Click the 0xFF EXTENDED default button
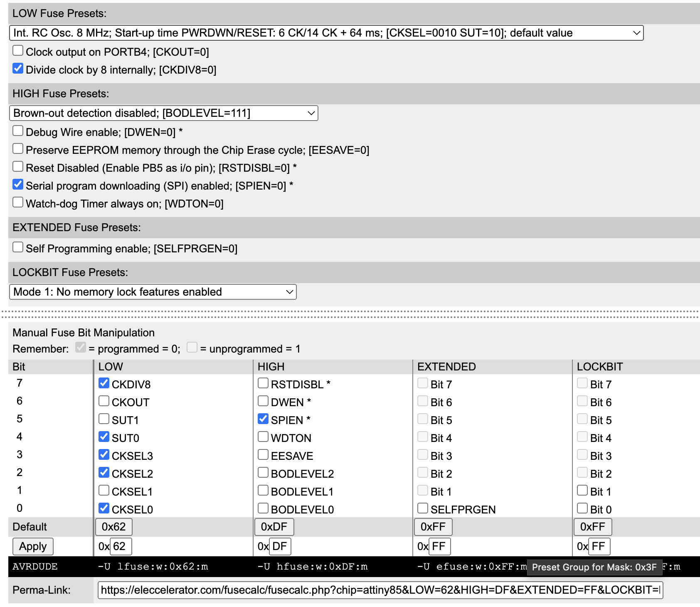The width and height of the screenshot is (700, 607). pos(433,527)
